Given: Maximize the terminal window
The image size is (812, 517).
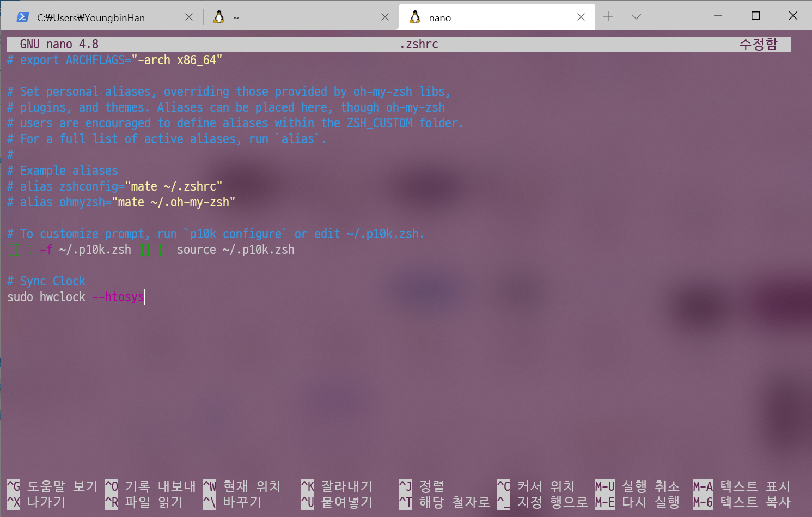Looking at the screenshot, I should click(755, 15).
